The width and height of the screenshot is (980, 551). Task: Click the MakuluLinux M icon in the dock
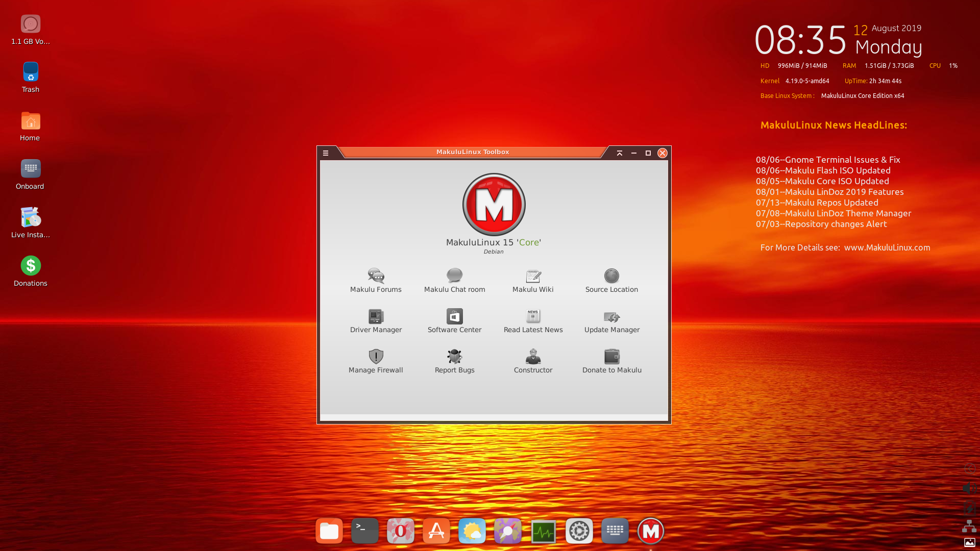651,531
